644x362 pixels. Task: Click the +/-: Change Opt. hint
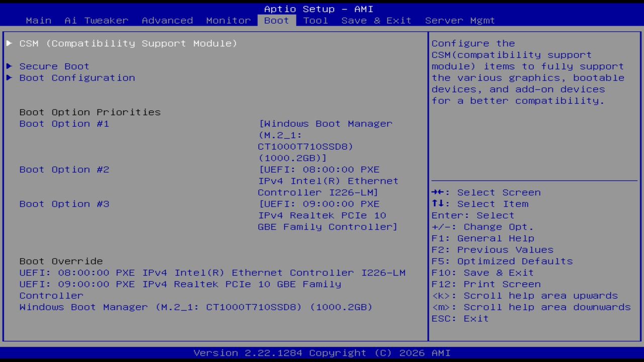point(483,227)
